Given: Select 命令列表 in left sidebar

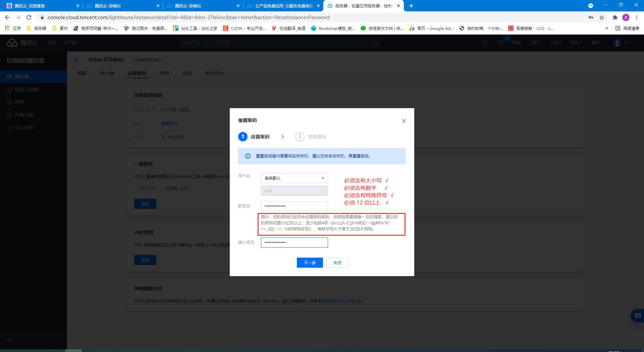Looking at the screenshot, I should (34, 128).
